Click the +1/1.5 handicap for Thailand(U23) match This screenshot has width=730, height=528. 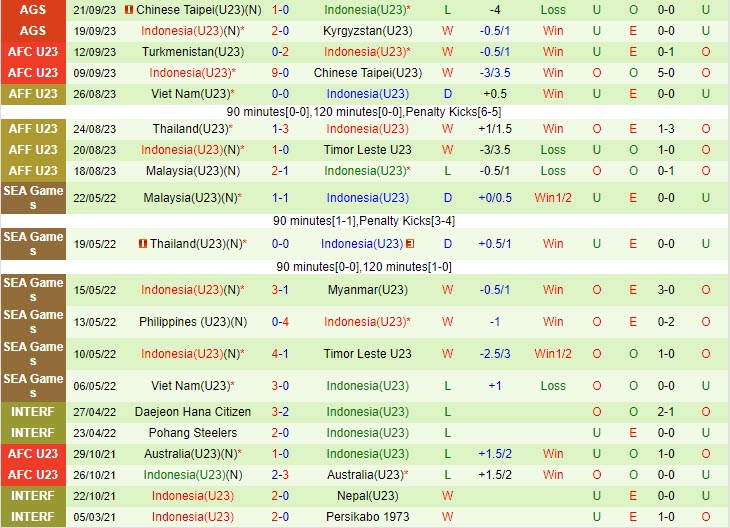[495, 129]
